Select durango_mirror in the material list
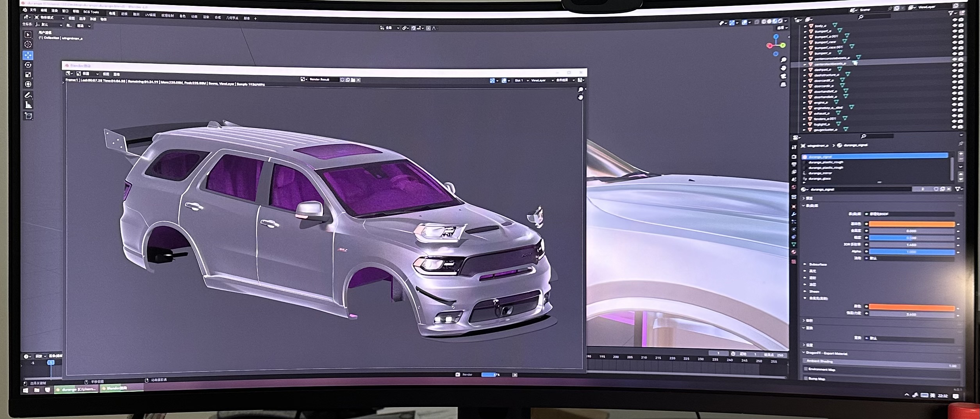Screen dimensions: 980x419 819,173
